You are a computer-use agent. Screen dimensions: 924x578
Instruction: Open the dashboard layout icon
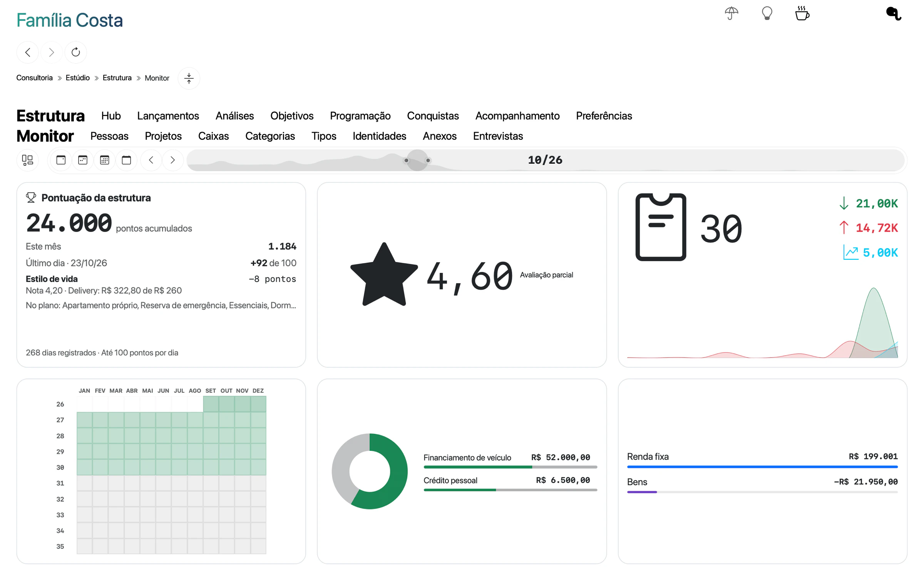pyautogui.click(x=28, y=160)
